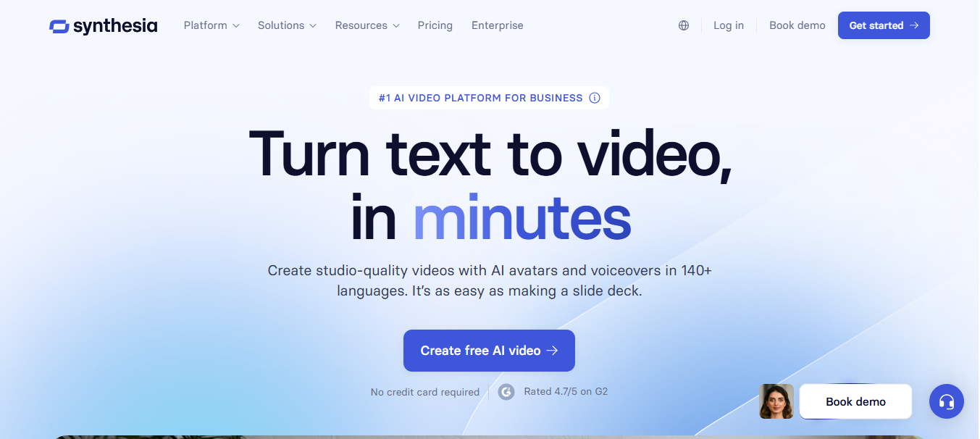
Task: Click the info icon beside the platform badge
Action: [x=595, y=98]
